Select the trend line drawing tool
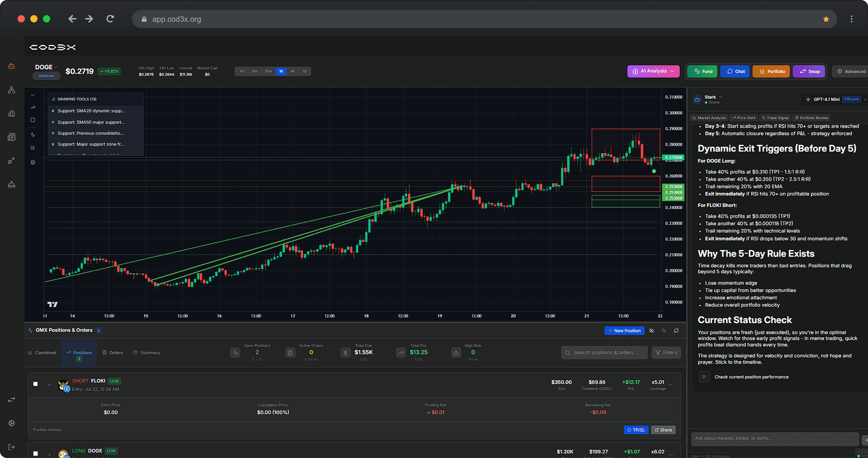This screenshot has height=458, width=868. click(33, 108)
